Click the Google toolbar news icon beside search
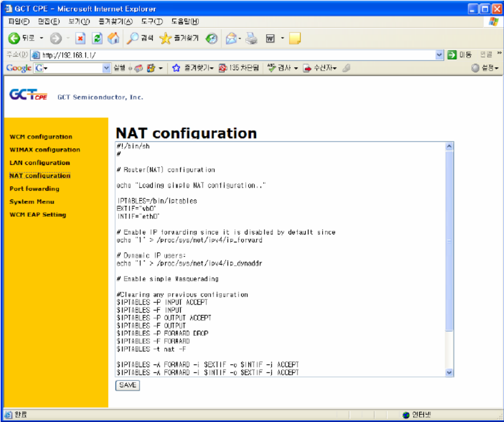This screenshot has height=422, width=504. tap(139, 68)
